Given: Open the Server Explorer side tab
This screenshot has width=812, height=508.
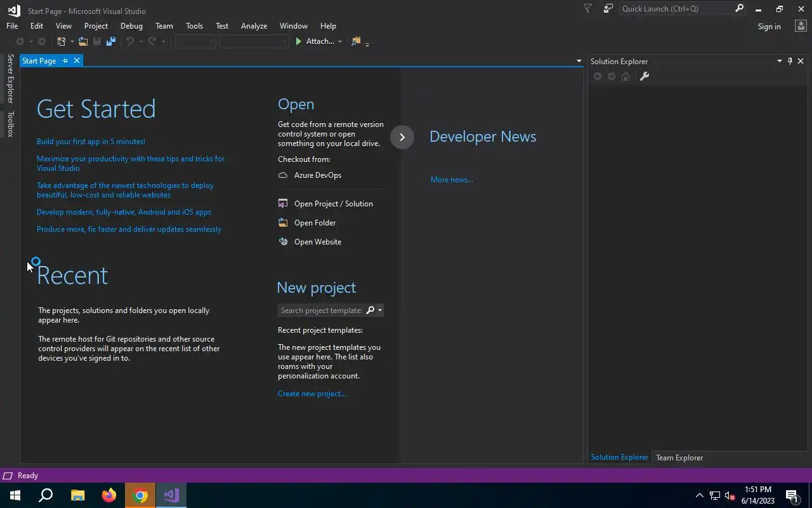Looking at the screenshot, I should click(x=10, y=79).
